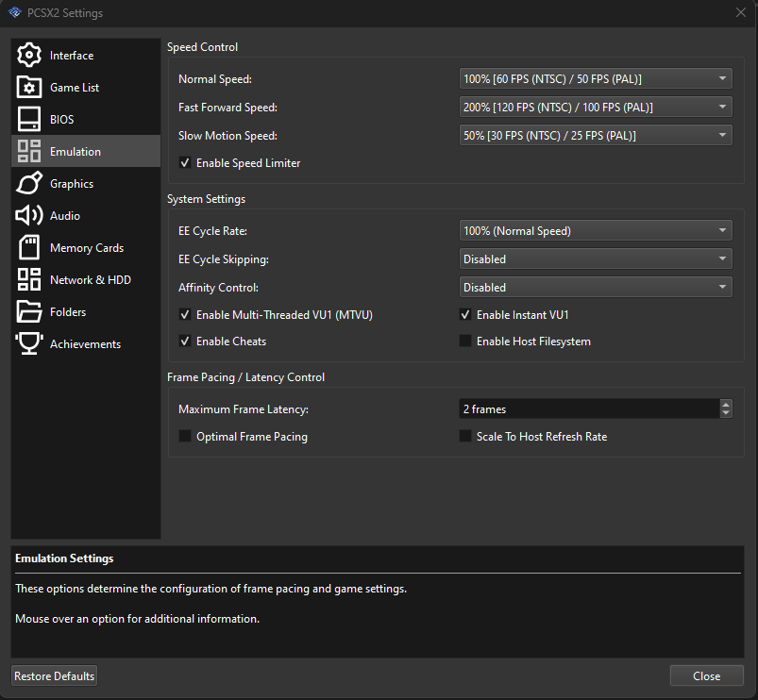
Task: Click the Folders label in sidebar
Action: click(68, 312)
